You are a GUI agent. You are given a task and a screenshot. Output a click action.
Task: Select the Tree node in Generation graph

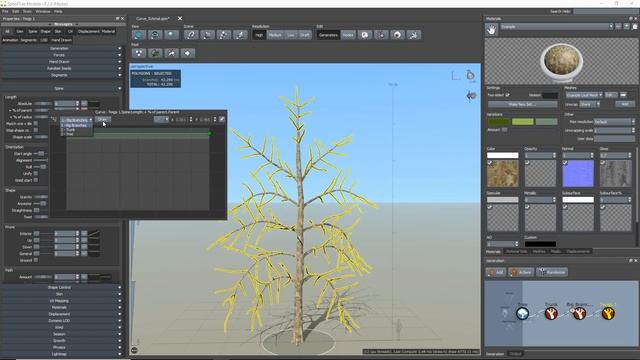(x=522, y=313)
